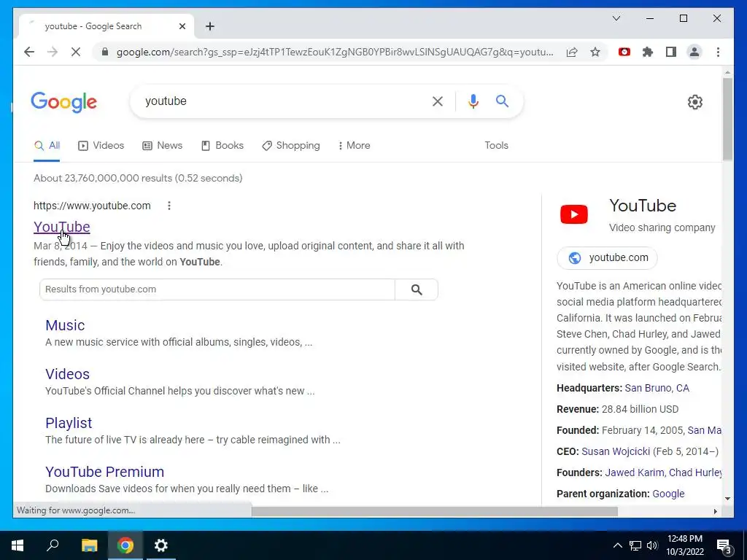Close the youtube Google Search tab
The width and height of the screenshot is (747, 560).
coord(182,26)
